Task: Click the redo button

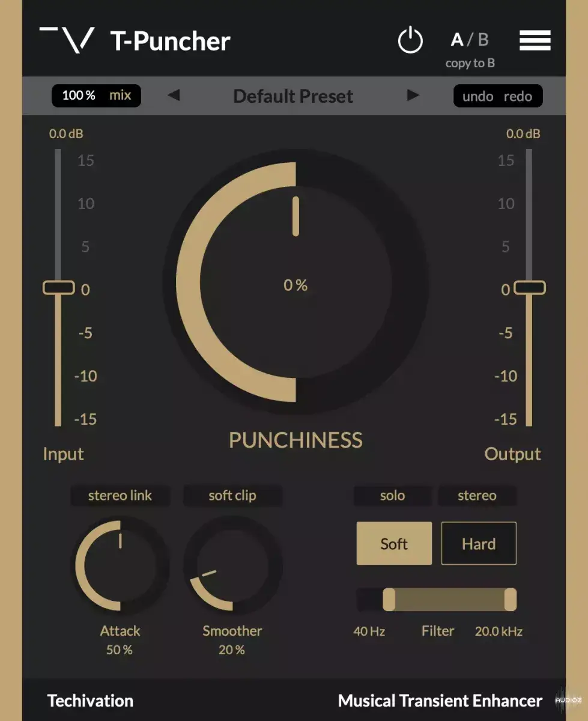Action: 518,97
